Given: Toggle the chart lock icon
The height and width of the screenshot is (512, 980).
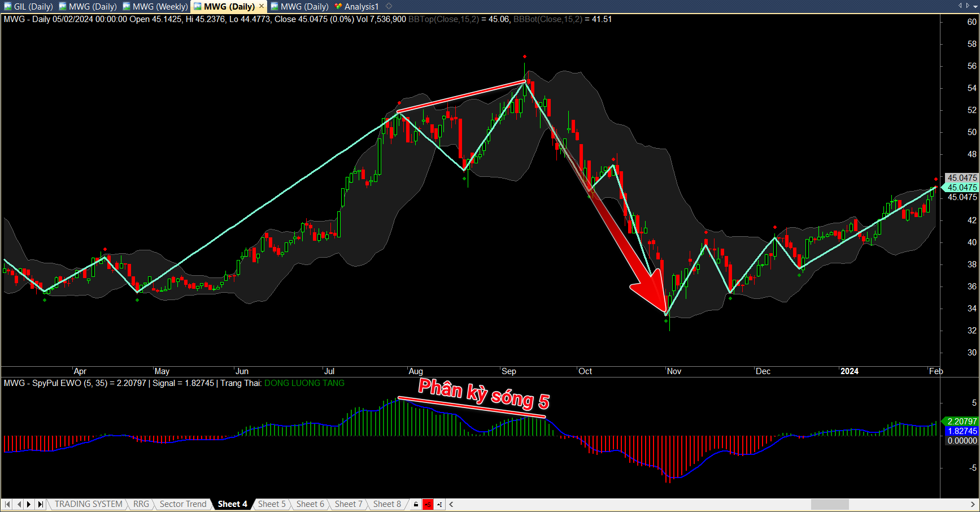Looking at the screenshot, I should click(416, 504).
